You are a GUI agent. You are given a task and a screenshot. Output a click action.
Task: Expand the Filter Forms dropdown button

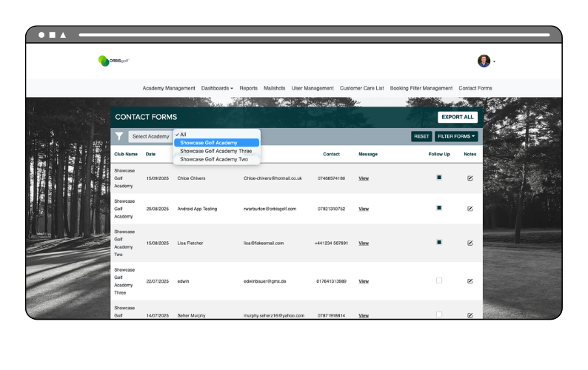(456, 136)
